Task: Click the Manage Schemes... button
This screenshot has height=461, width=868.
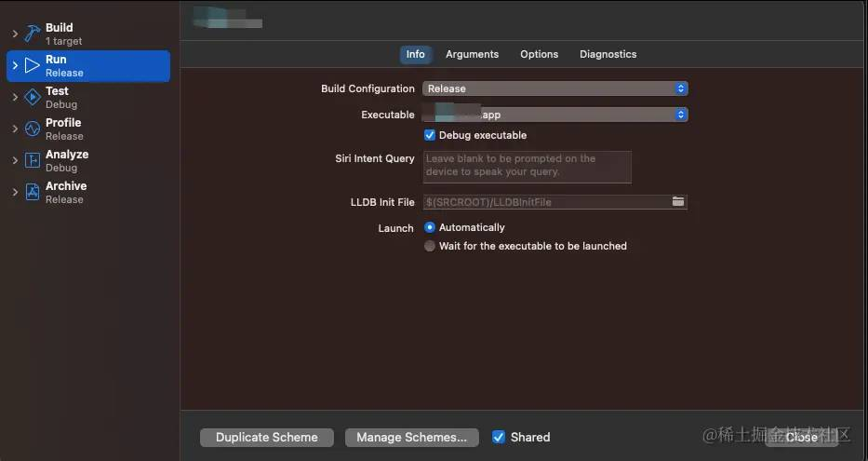Action: click(x=412, y=437)
